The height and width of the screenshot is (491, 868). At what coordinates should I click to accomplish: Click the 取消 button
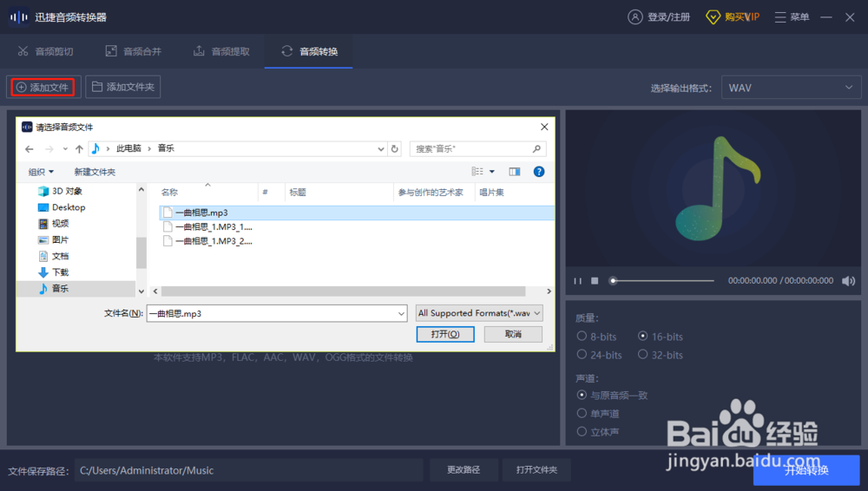[513, 334]
